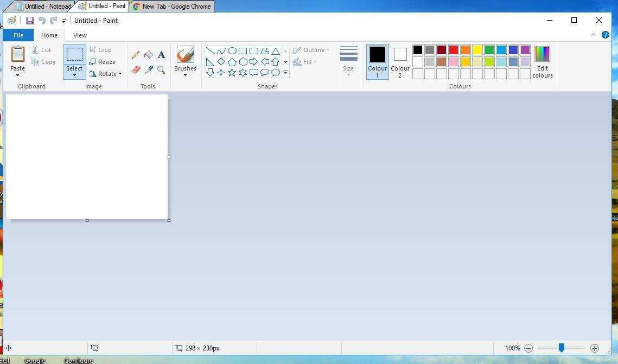The image size is (618, 364).
Task: Pick the Fill with colour bucket tool
Action: click(148, 55)
